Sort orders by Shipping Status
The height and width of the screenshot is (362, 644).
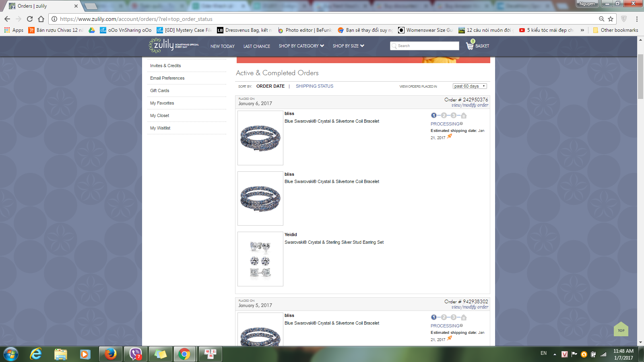point(314,86)
